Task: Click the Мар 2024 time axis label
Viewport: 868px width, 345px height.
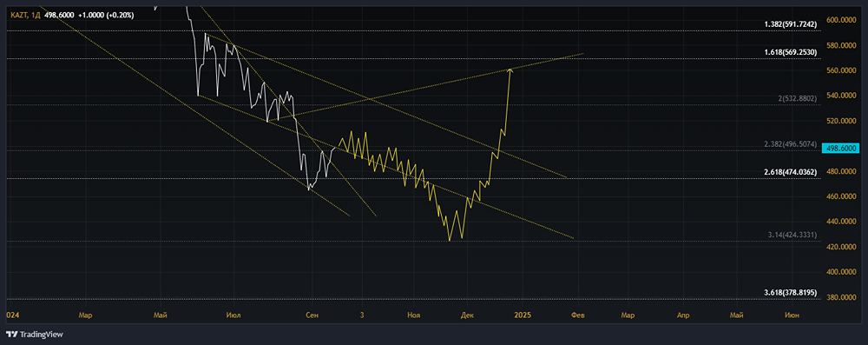Action: [85, 315]
